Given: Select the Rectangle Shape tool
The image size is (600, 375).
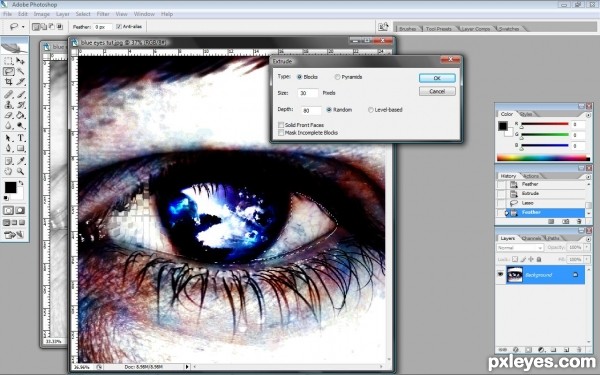Looking at the screenshot, I should pos(20,148).
